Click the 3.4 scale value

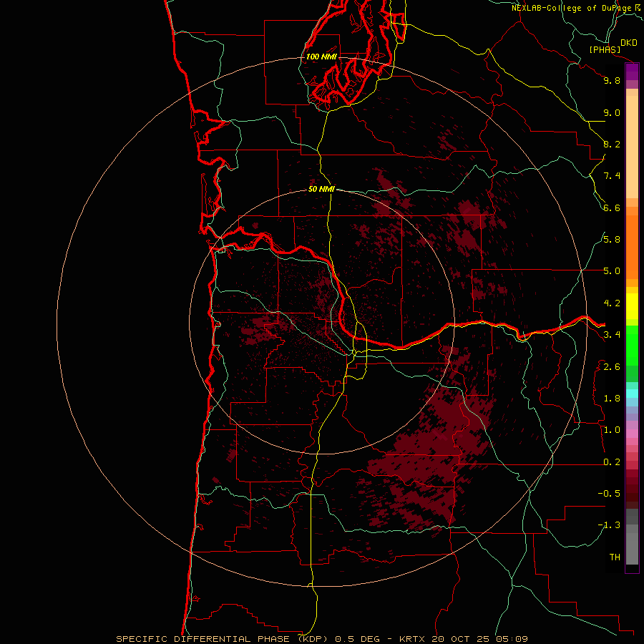(x=612, y=335)
